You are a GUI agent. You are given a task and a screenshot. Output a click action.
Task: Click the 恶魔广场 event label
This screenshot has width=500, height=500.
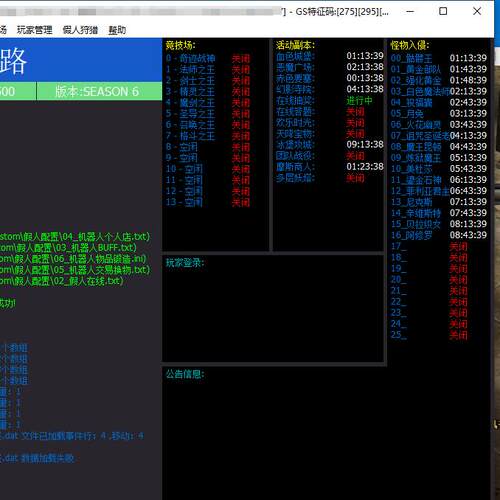295,68
